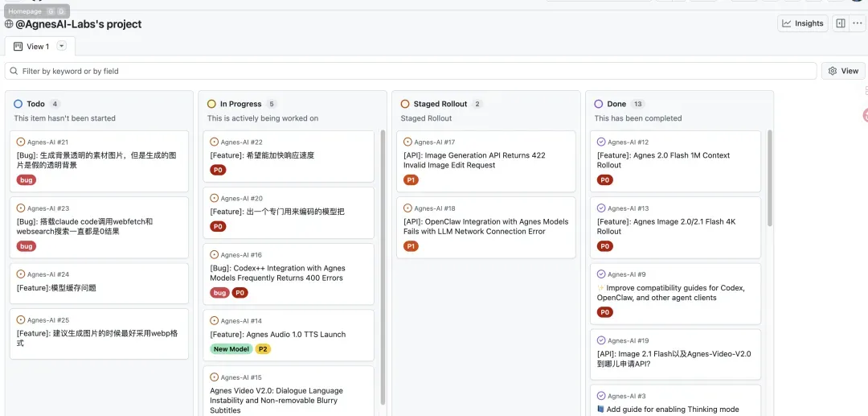Image resolution: width=868 pixels, height=416 pixels.
Task: Click open-issue icon on Agnes-AI #16
Action: [215, 254]
